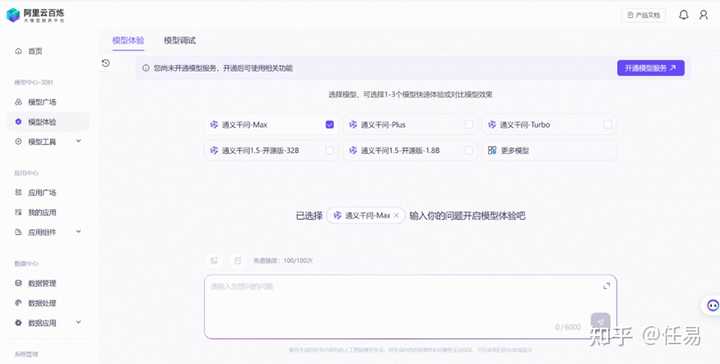The height and width of the screenshot is (364, 720).
Task: Click the 通义千问-Turbo model label
Action: (525, 124)
